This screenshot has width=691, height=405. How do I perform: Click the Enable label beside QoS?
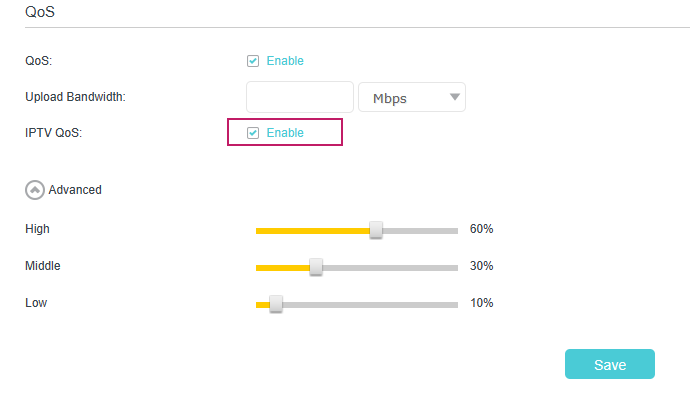pos(285,61)
